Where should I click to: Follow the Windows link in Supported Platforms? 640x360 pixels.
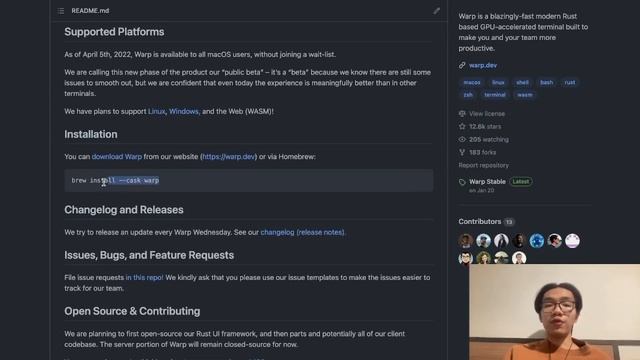pyautogui.click(x=184, y=111)
